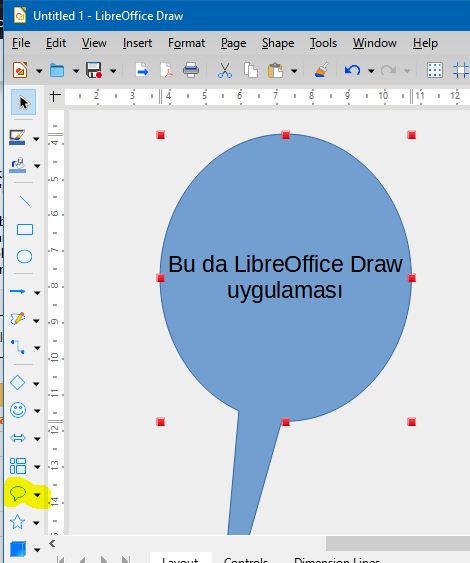Click the Copy icon

[x=251, y=70]
